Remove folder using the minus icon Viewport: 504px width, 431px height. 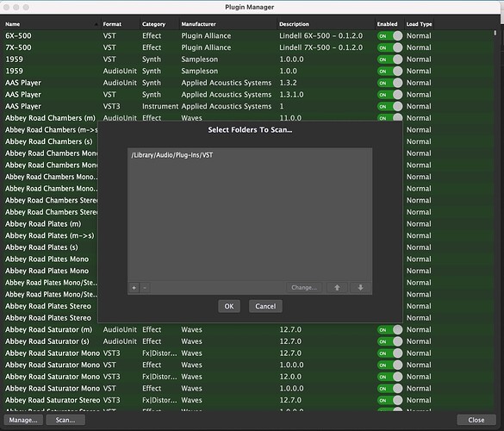pos(145,288)
